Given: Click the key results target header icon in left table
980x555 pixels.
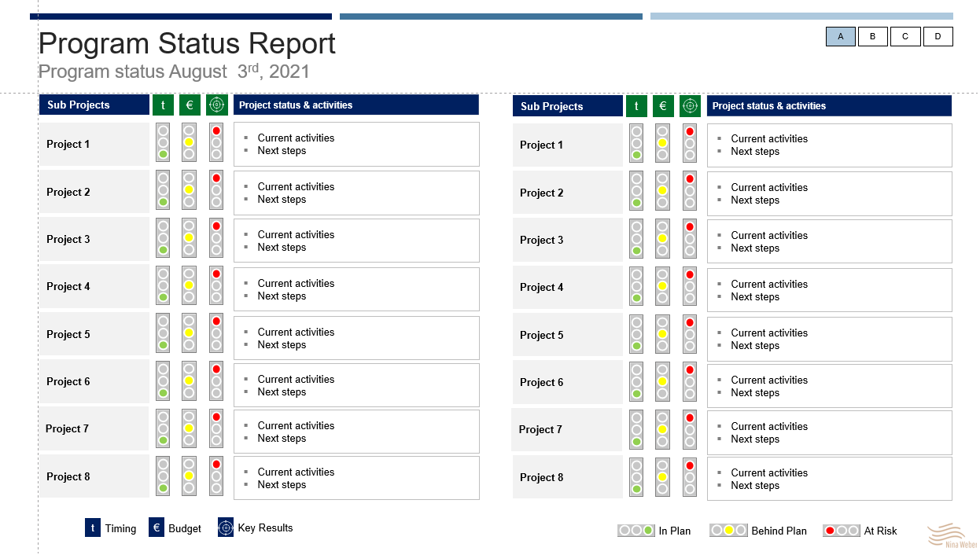Looking at the screenshot, I should coord(216,105).
